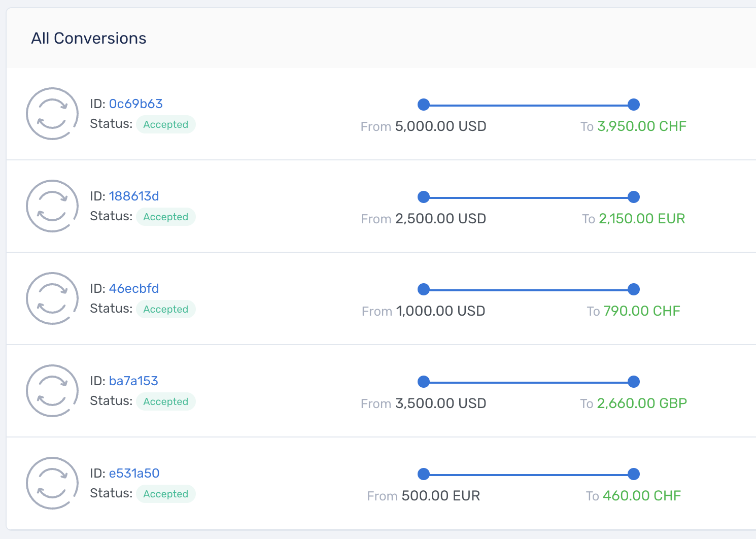
Task: Click the left slider handle on the USD-CHF row
Action: click(424, 105)
